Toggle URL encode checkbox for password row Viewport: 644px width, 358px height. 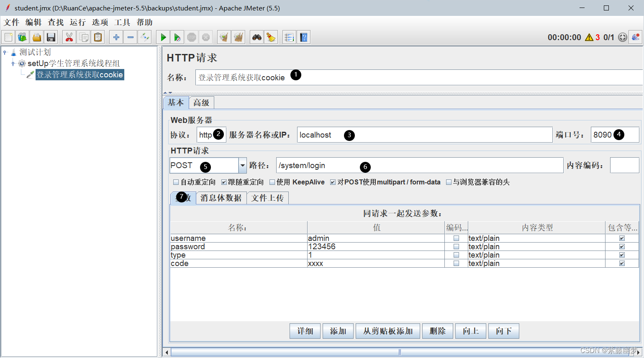click(457, 247)
